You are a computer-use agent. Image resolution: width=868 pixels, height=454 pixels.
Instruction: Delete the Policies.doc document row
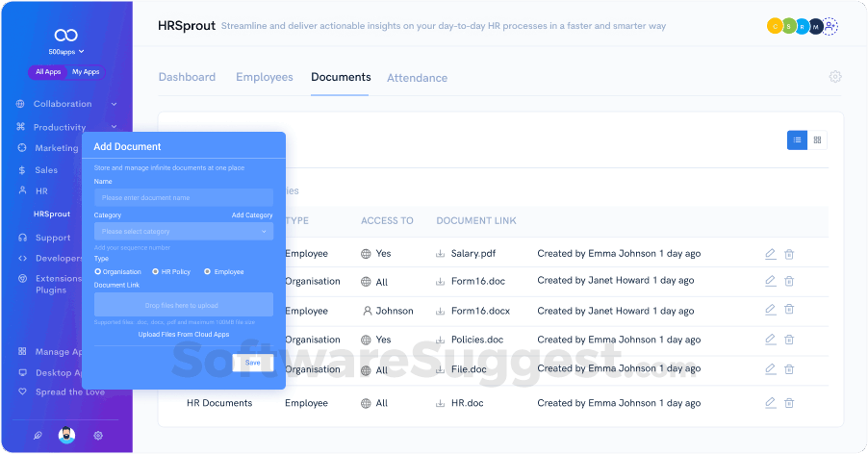789,340
